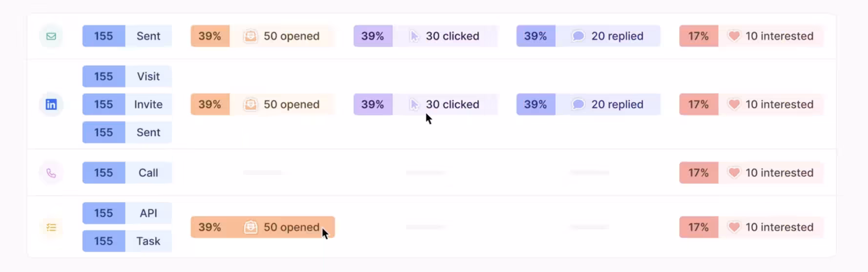Click heart icon in email row interested badge

(x=734, y=36)
